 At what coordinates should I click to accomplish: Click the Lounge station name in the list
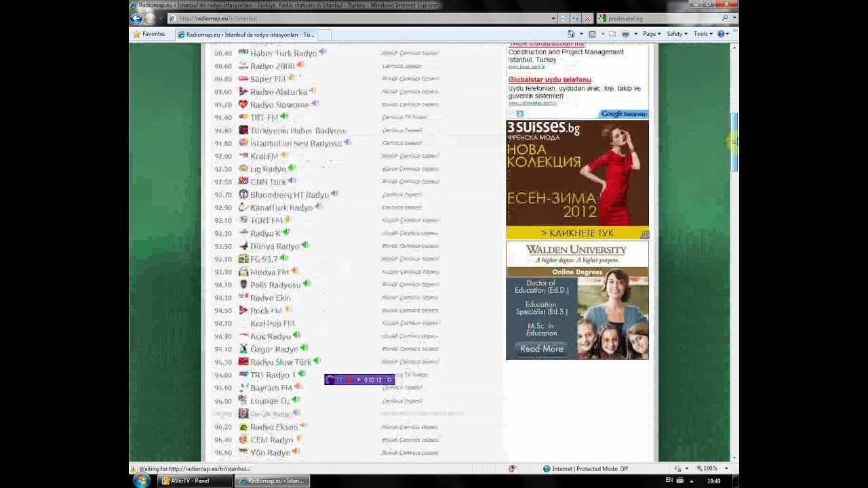[270, 401]
